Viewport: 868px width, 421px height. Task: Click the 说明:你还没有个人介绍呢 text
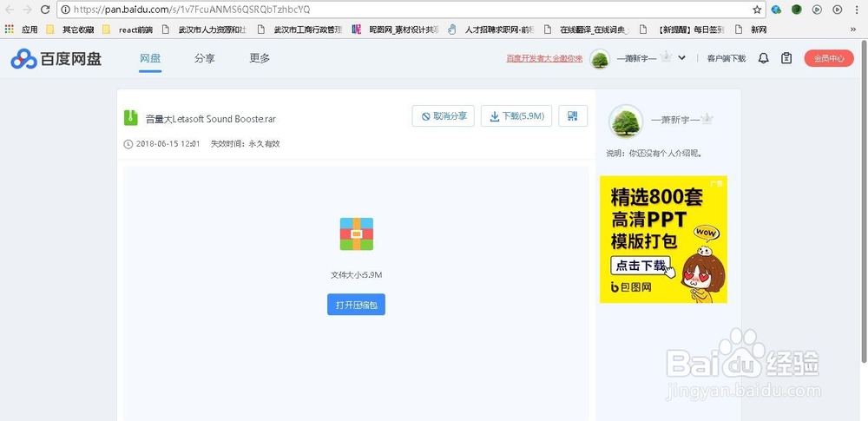tap(654, 154)
